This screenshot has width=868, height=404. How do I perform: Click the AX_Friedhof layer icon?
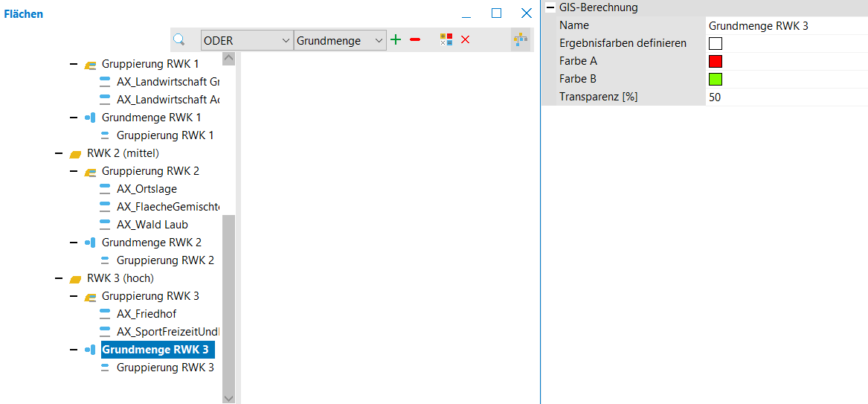pyautogui.click(x=105, y=314)
